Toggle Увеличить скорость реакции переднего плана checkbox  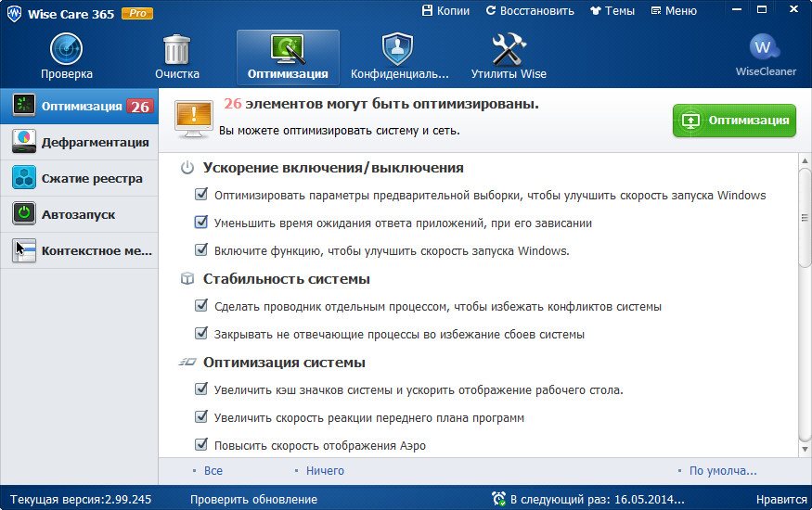[x=201, y=417]
